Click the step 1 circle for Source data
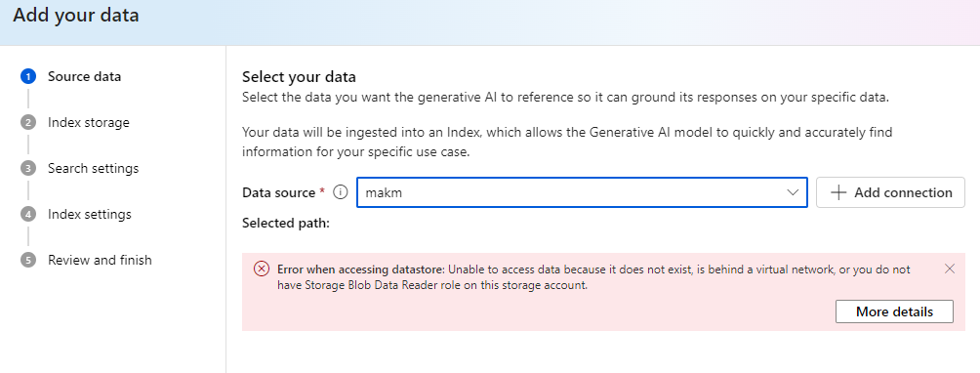980x373 pixels. [28, 77]
